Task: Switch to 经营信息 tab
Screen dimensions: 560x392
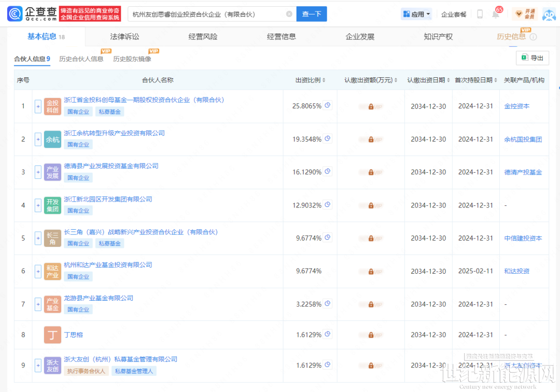Action: [x=282, y=36]
